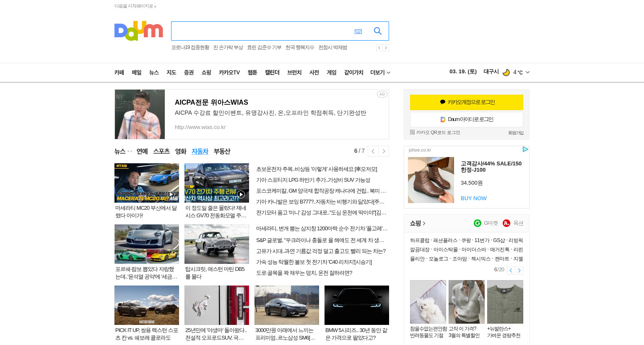Go to previous news page arrow
The width and height of the screenshot is (644, 345).
click(x=373, y=151)
